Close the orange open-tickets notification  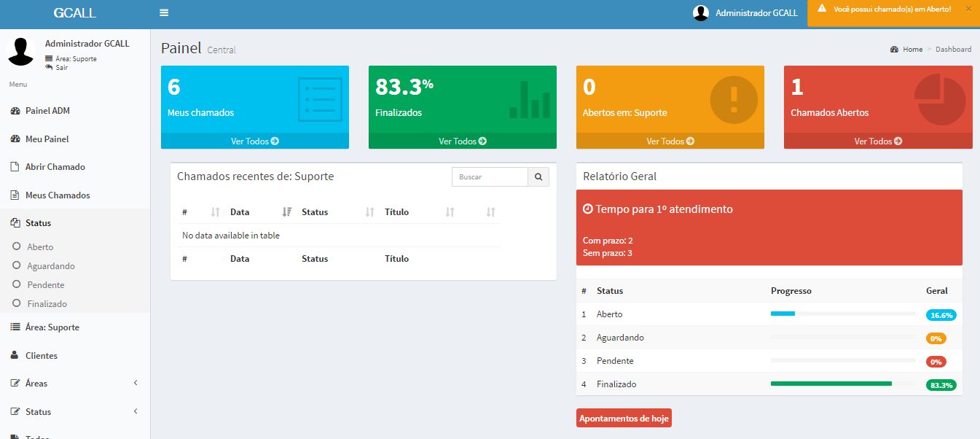[968, 9]
